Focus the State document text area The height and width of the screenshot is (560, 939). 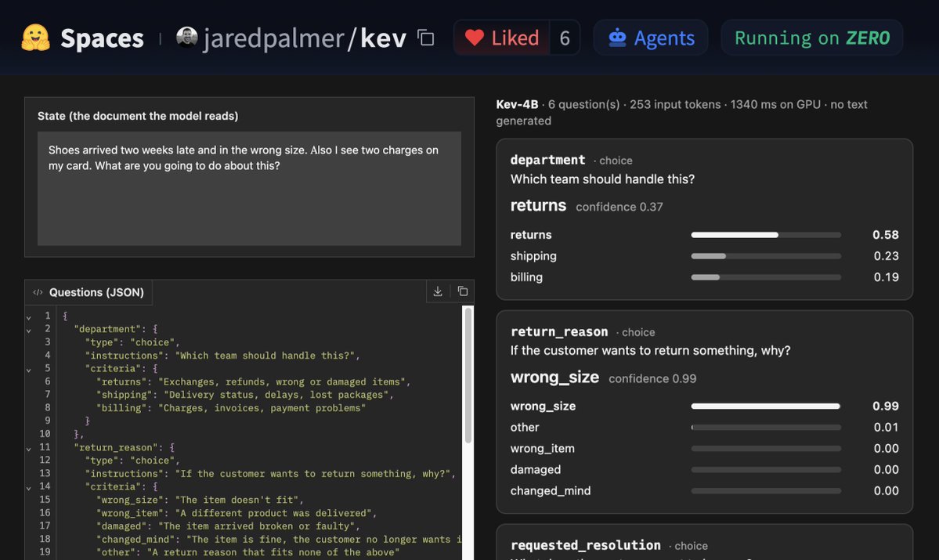coord(249,189)
